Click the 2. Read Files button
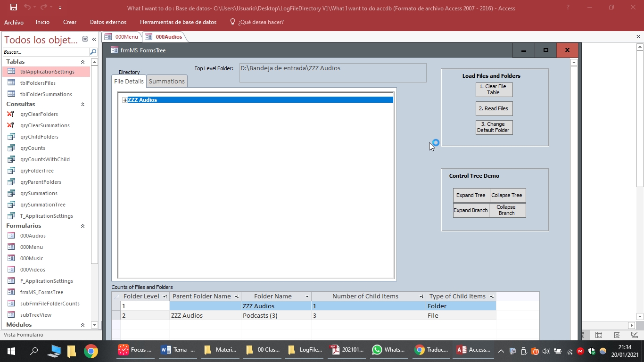 [494, 108]
